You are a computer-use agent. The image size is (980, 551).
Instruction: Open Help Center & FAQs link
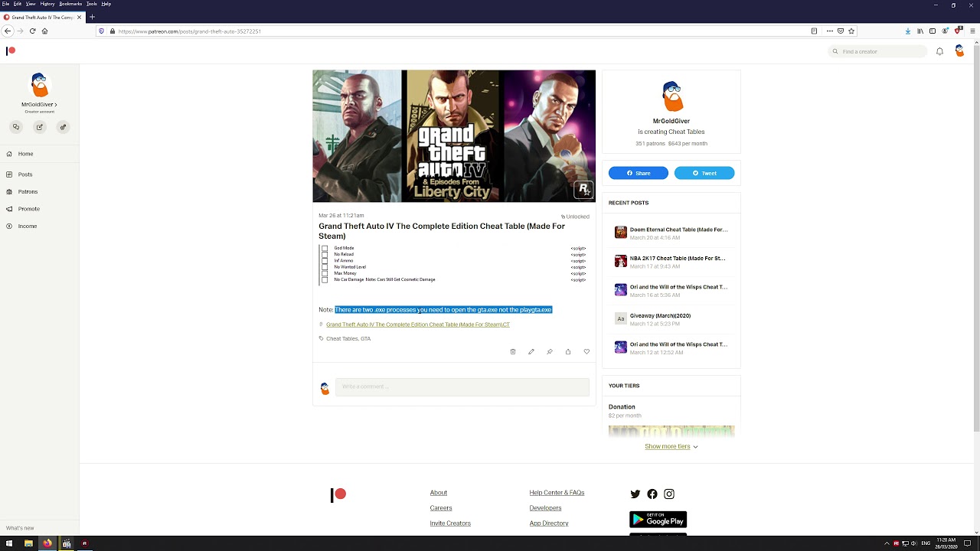coord(557,493)
